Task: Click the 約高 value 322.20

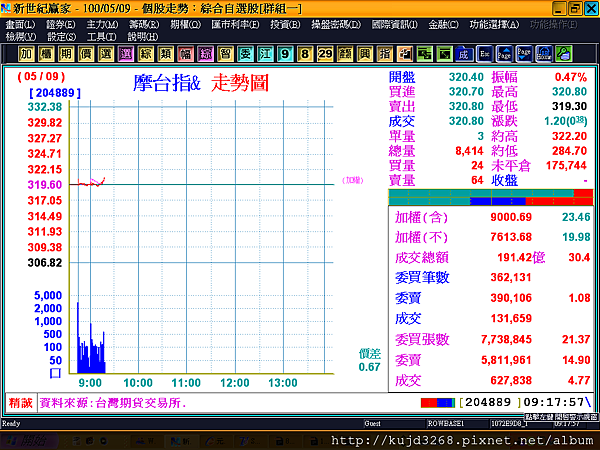Action: coord(569,136)
